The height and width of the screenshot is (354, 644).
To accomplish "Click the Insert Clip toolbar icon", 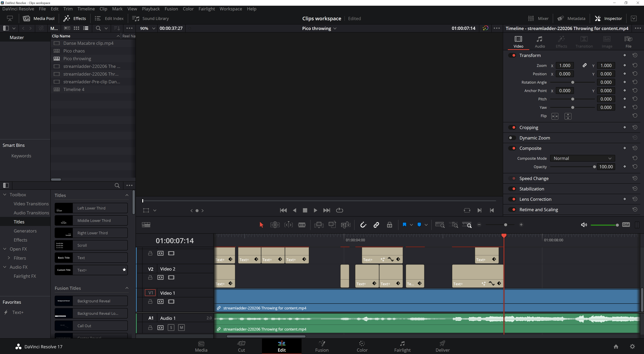I will click(319, 225).
